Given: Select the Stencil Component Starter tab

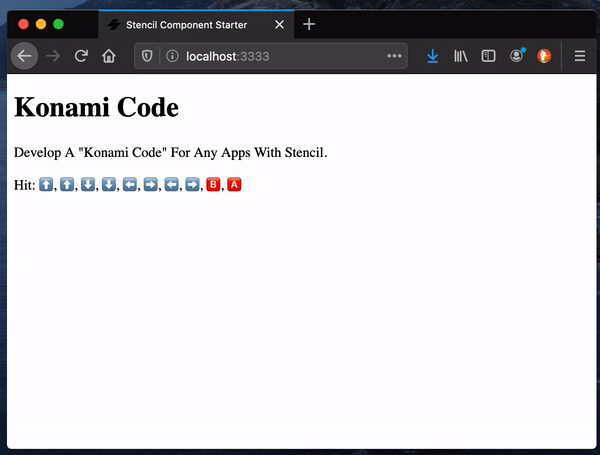Looking at the screenshot, I should coord(196,25).
